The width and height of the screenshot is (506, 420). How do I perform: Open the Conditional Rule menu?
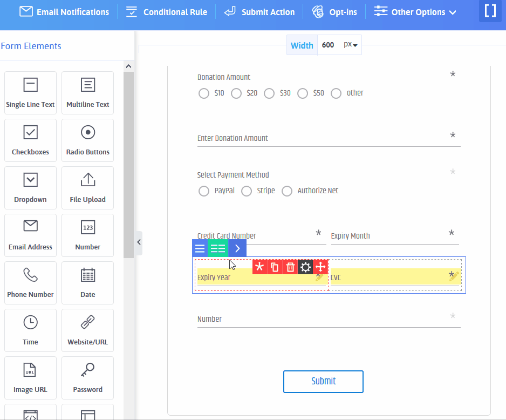click(166, 11)
